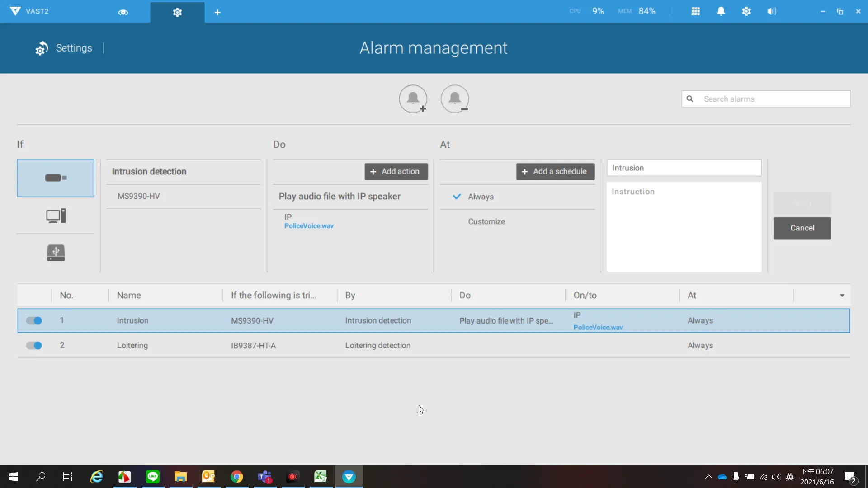Disable the Loitering alarm toggle

34,345
